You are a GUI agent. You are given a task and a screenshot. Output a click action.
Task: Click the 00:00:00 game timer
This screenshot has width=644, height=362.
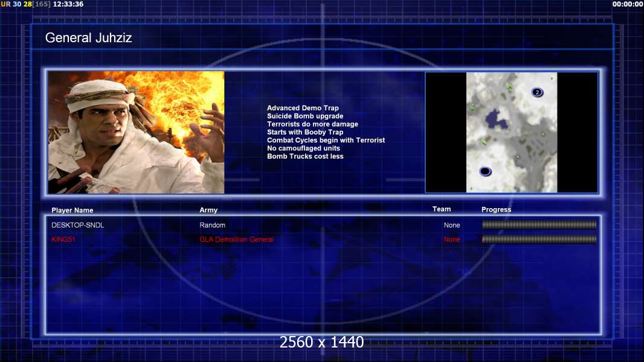click(x=627, y=4)
